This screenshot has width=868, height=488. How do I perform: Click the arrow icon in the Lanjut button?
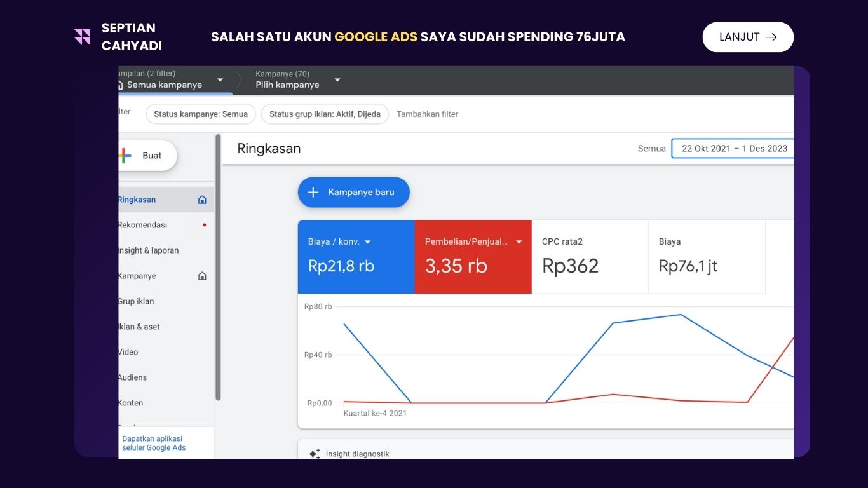(771, 37)
